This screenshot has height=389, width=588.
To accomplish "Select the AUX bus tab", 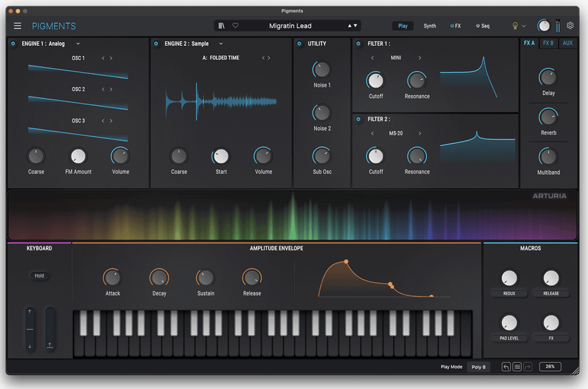I will point(568,43).
